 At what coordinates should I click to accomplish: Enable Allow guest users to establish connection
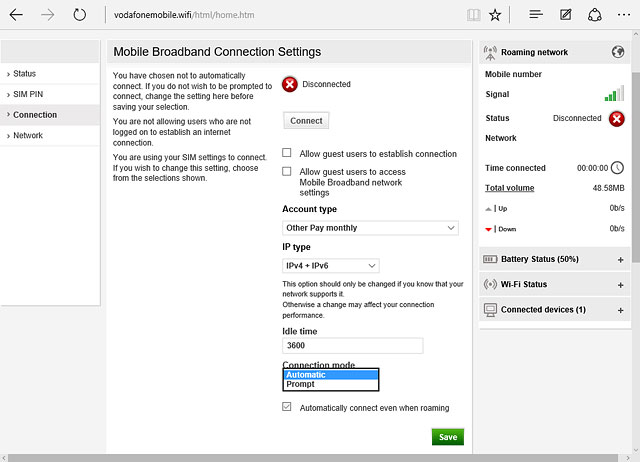click(x=287, y=153)
